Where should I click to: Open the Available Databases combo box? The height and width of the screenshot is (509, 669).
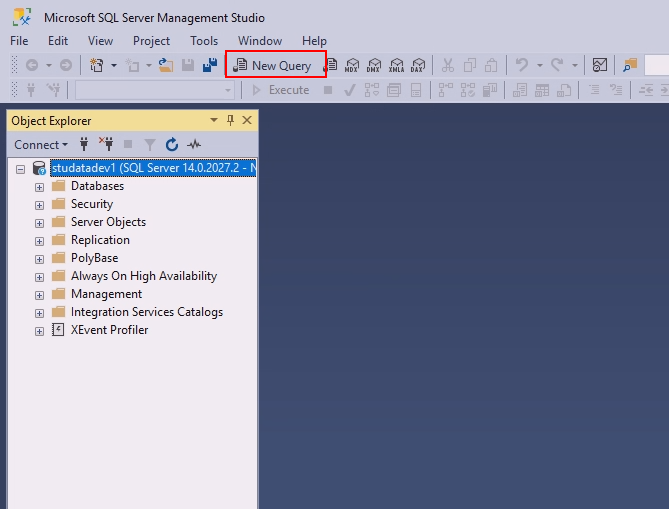tap(154, 90)
